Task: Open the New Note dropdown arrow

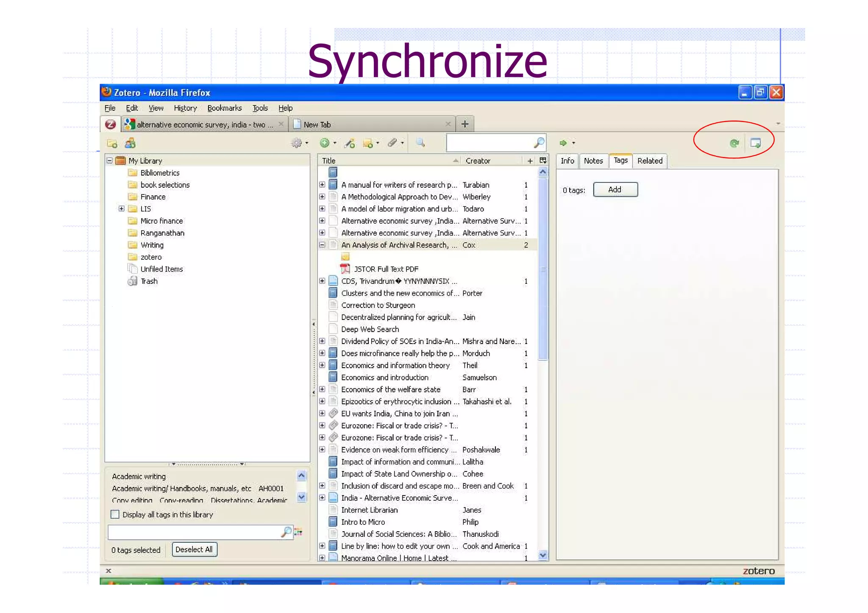Action: [x=378, y=143]
